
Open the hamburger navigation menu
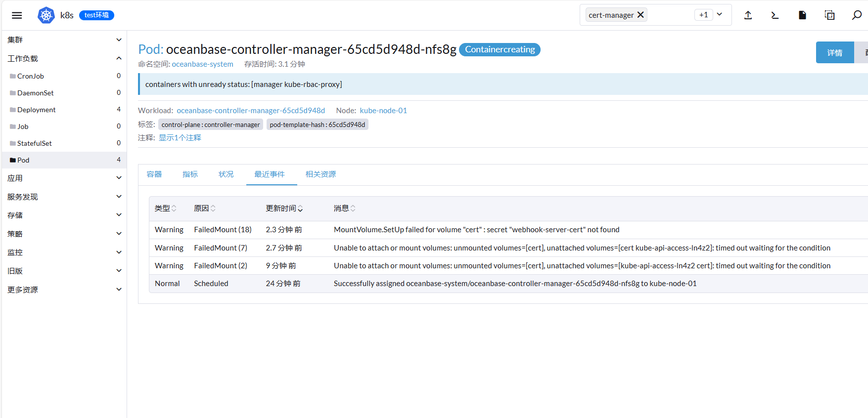17,15
